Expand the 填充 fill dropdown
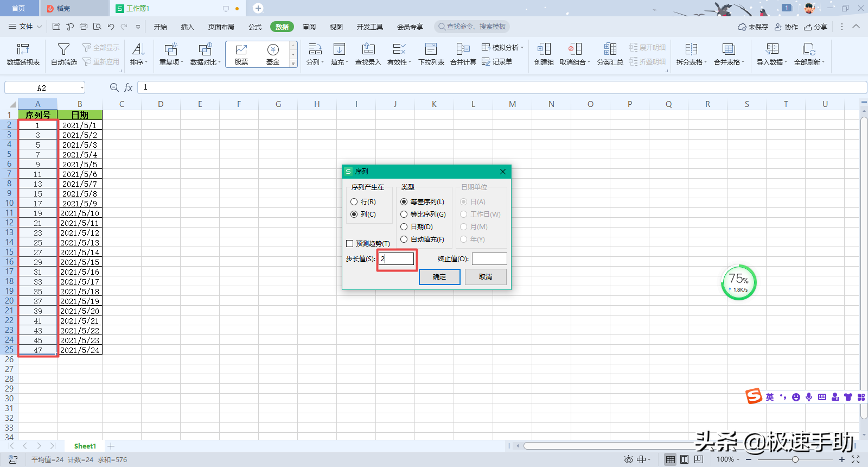Screen dimensions: 868x467 tap(347, 62)
